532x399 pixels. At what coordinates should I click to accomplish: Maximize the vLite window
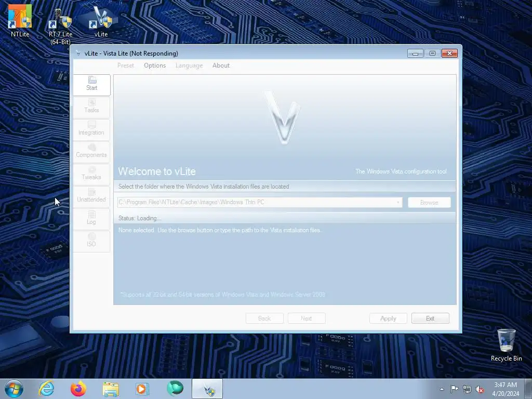tap(432, 54)
